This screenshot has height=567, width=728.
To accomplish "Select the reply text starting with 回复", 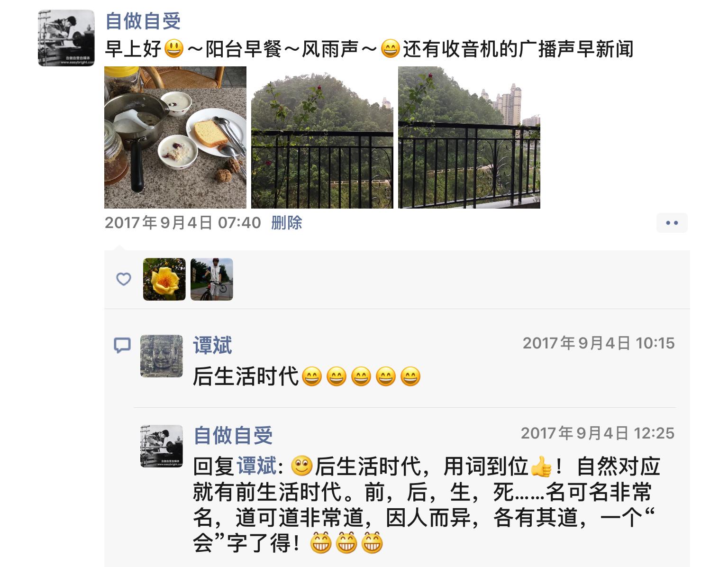I will [x=427, y=505].
